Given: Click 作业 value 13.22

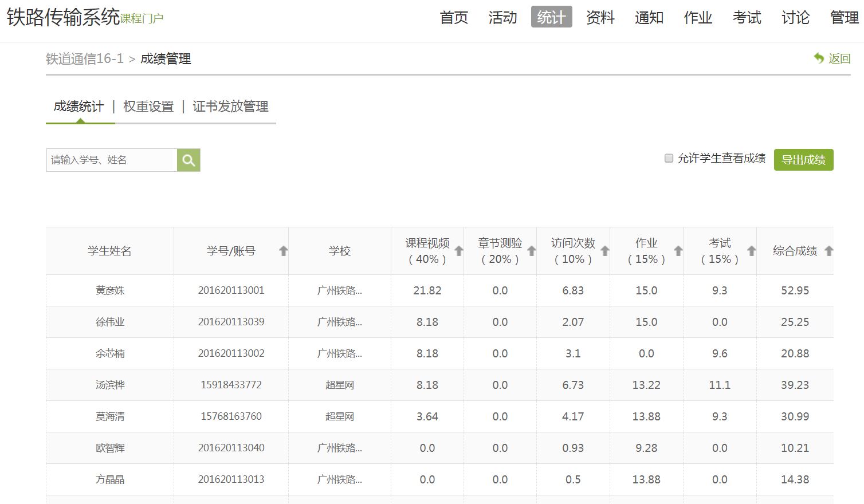Looking at the screenshot, I should click(x=646, y=385).
